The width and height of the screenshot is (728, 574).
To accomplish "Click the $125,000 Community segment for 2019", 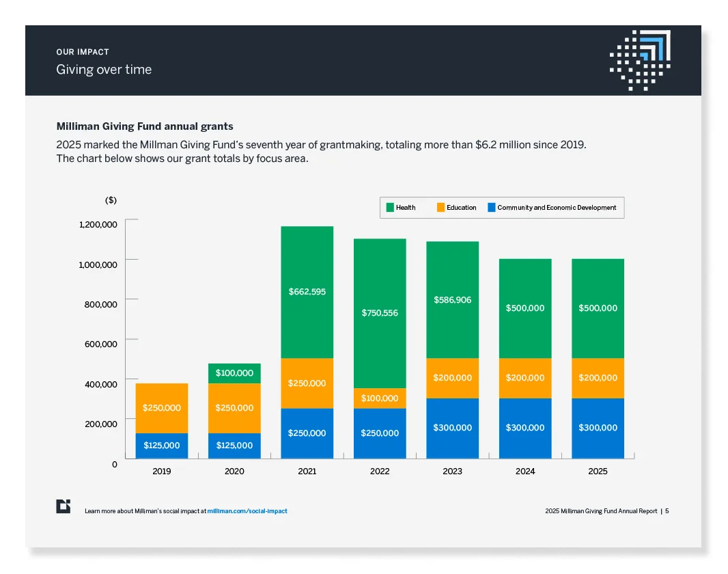I will coord(162,446).
